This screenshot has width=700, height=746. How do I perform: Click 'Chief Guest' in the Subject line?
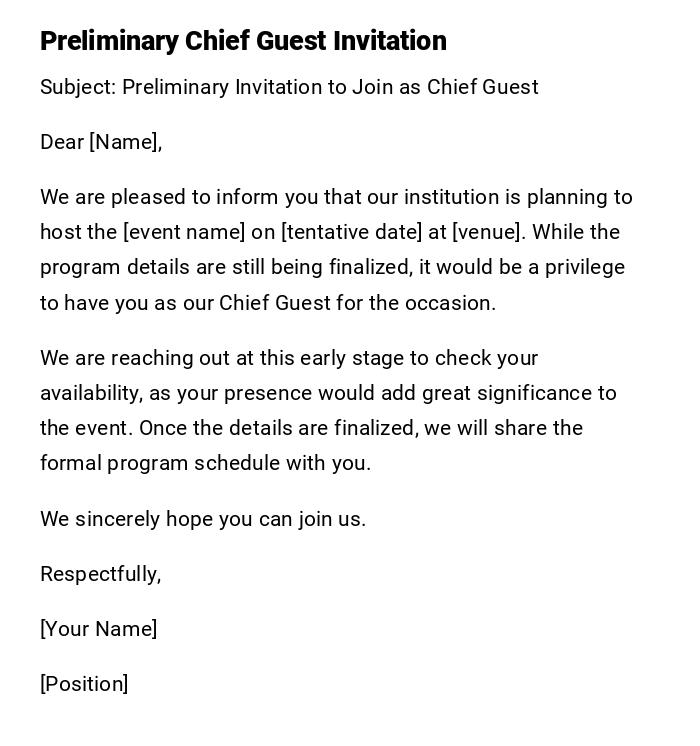(x=483, y=87)
